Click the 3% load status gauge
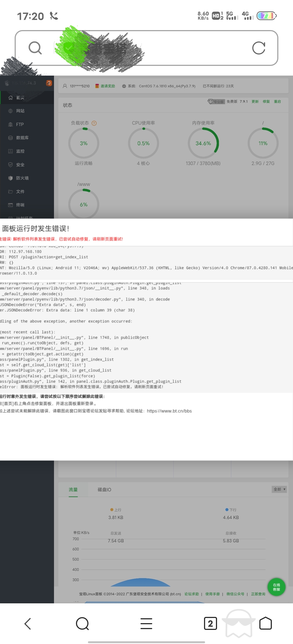 (x=84, y=143)
